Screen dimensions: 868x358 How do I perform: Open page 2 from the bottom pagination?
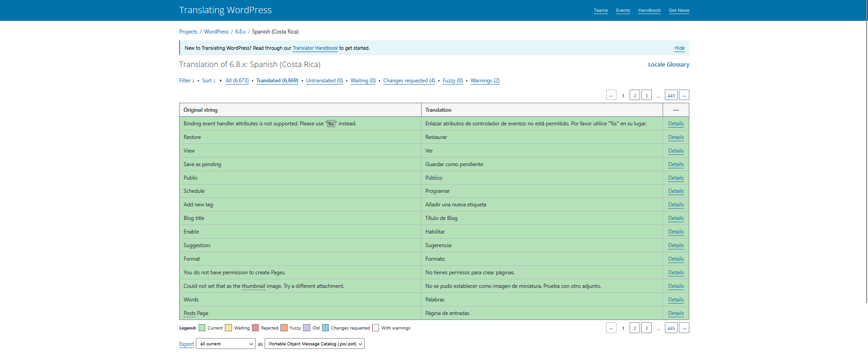tap(635, 328)
